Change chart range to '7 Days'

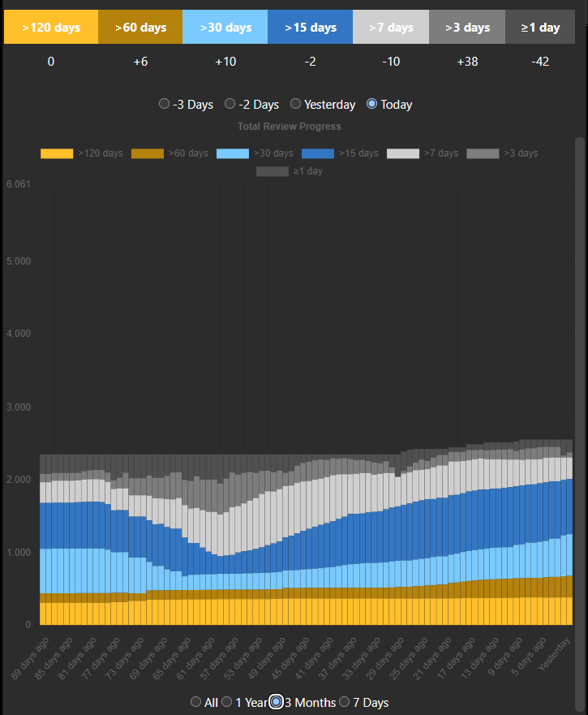click(345, 702)
